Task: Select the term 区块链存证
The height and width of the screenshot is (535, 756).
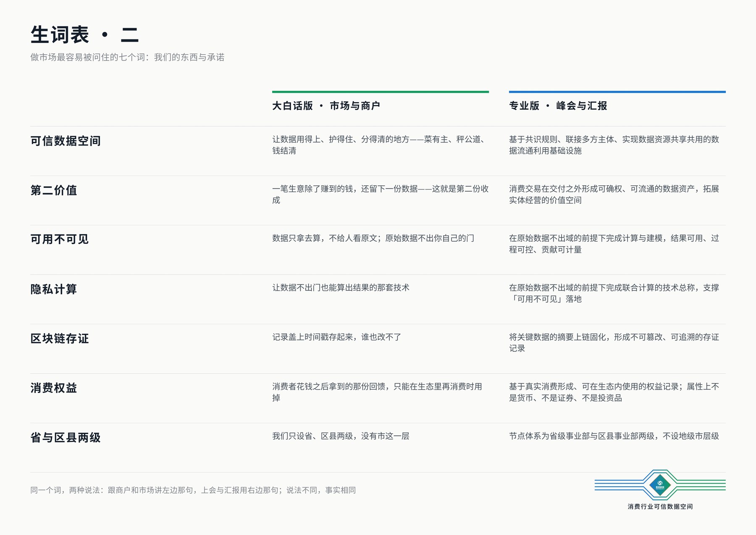Action: pyautogui.click(x=60, y=339)
